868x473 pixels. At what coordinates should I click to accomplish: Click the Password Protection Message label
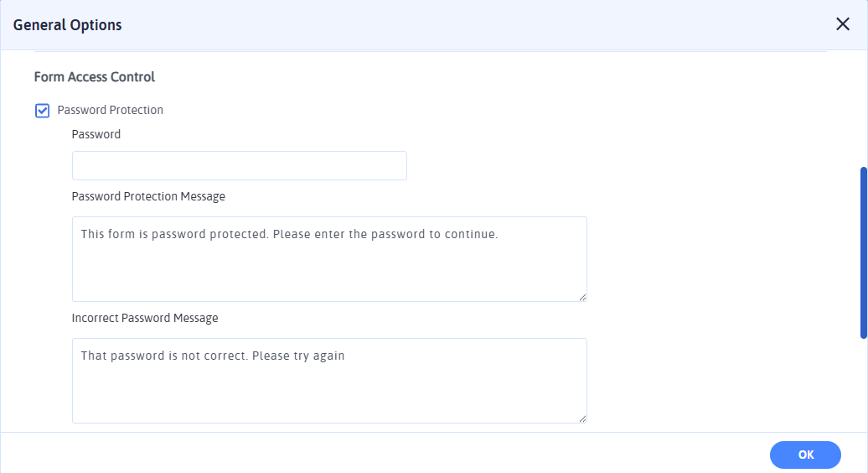tap(148, 196)
